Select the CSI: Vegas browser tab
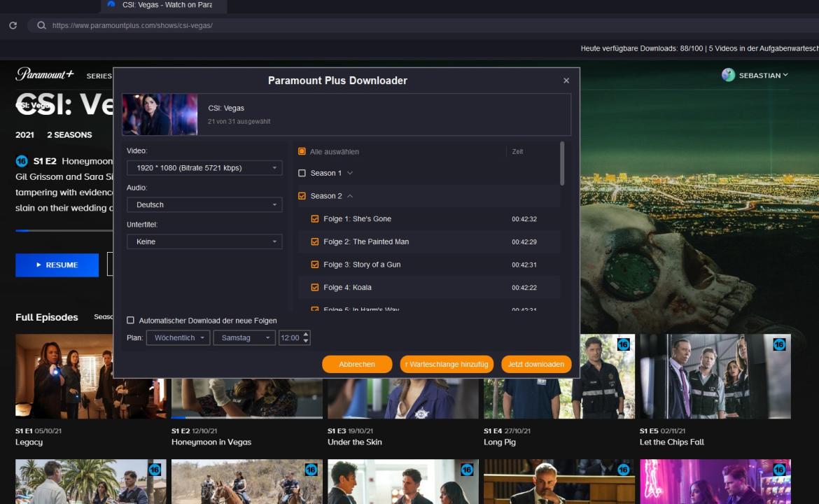Image resolution: width=819 pixels, height=504 pixels. (164, 5)
